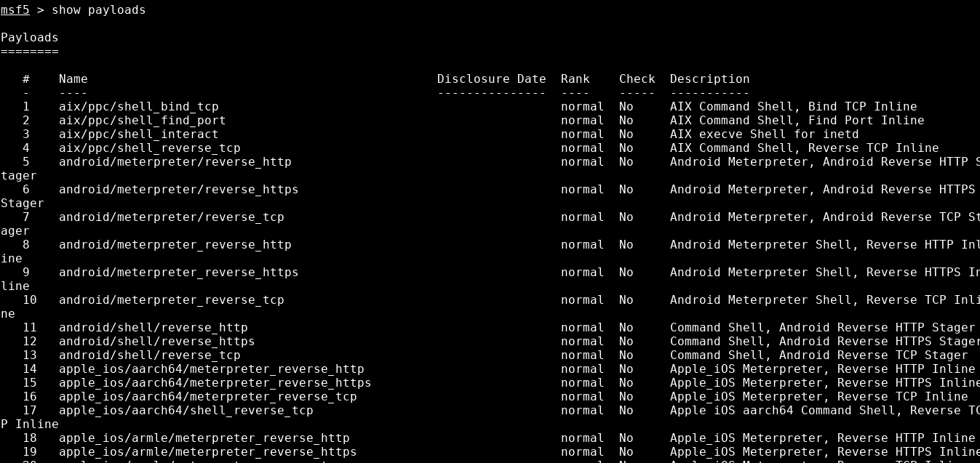
Task: Select the apple_ios/aarch64/shell_reverse_tcp payload name
Action: 186,411
